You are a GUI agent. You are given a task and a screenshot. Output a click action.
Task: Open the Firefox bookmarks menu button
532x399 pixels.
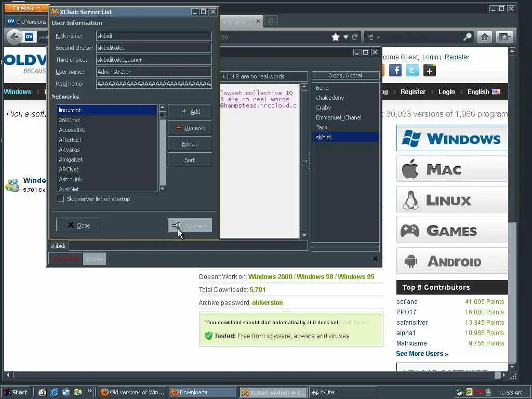point(504,37)
